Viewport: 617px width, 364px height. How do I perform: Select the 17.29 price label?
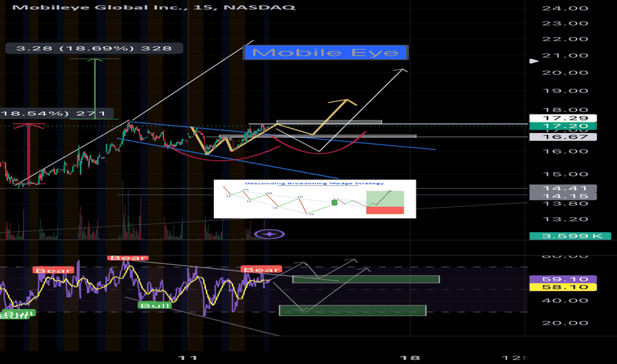563,118
